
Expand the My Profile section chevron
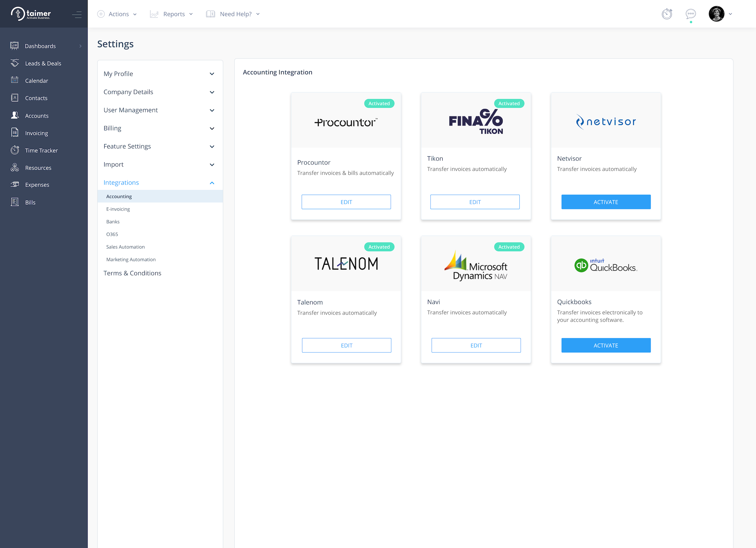pyautogui.click(x=212, y=74)
